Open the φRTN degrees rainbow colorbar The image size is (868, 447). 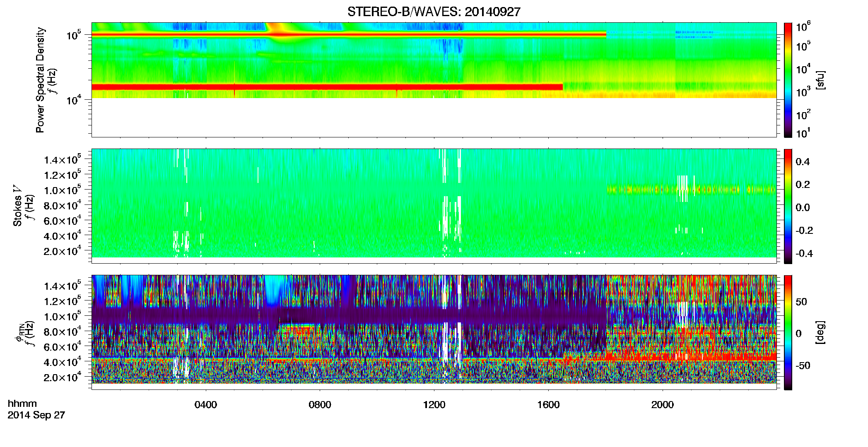point(788,332)
